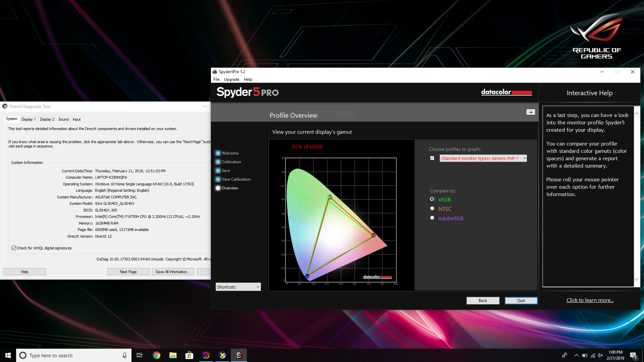Viewport: 644px width, 362px height.
Task: Click the datacolor logo in Spyder5 header
Action: (506, 92)
